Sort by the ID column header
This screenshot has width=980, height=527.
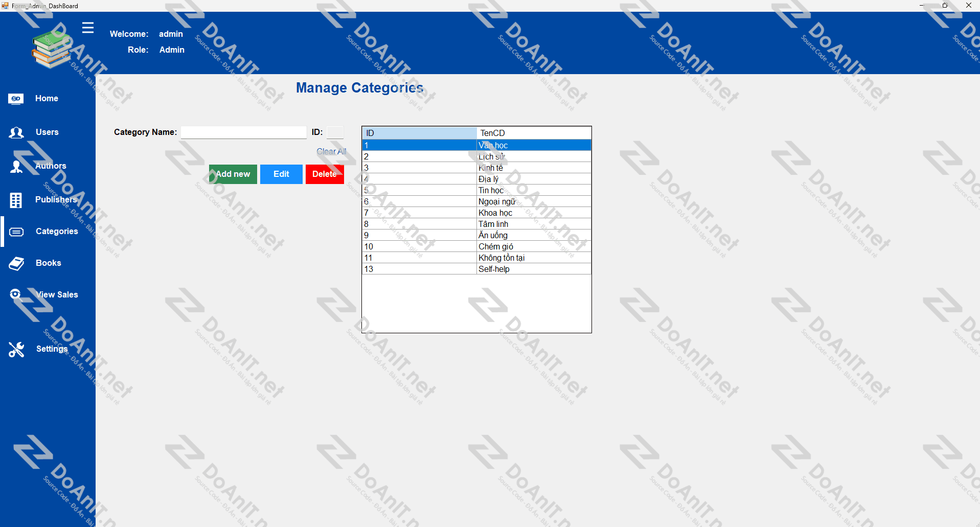[x=419, y=133]
